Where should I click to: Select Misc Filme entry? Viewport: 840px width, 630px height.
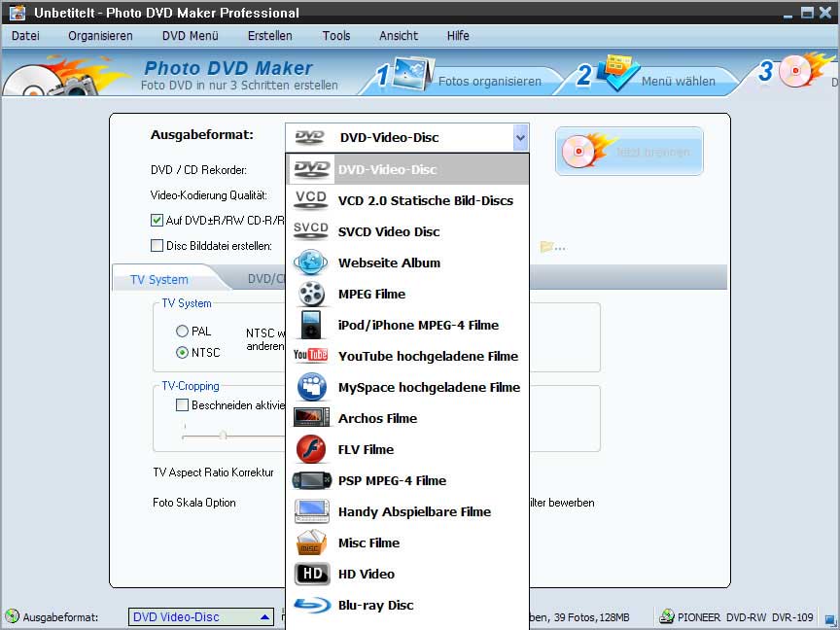(407, 542)
